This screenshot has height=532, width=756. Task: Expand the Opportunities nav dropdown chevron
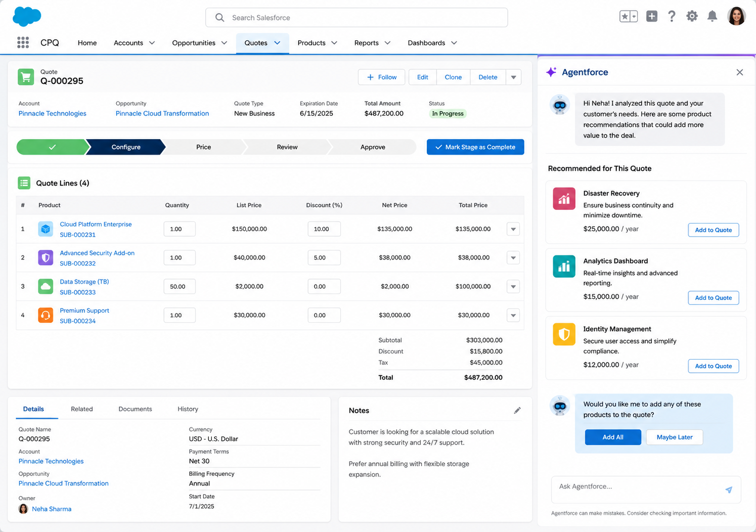coord(224,43)
